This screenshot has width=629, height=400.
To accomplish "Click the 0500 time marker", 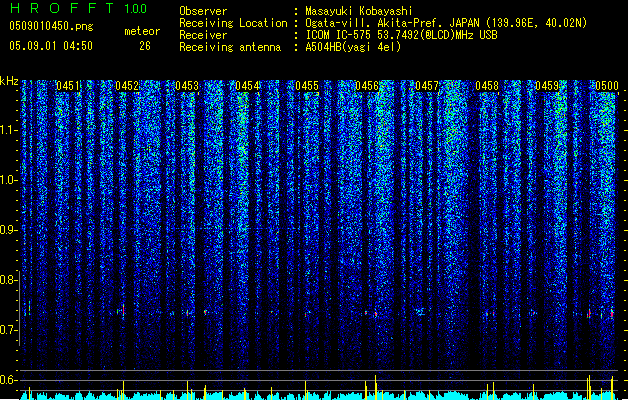I will coord(607,86).
